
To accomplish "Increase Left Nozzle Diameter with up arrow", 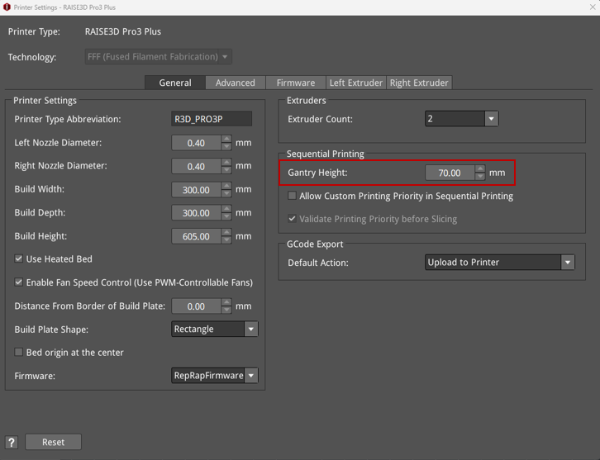I will tap(225, 138).
